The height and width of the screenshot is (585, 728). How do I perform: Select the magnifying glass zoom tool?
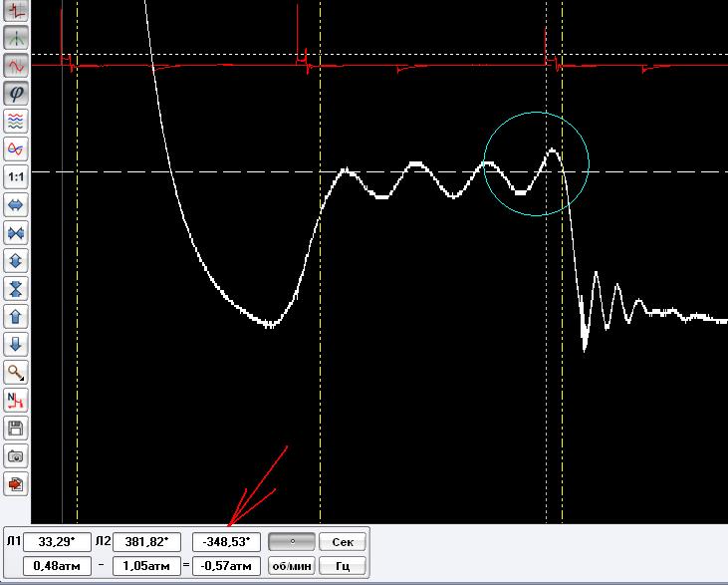tap(16, 372)
